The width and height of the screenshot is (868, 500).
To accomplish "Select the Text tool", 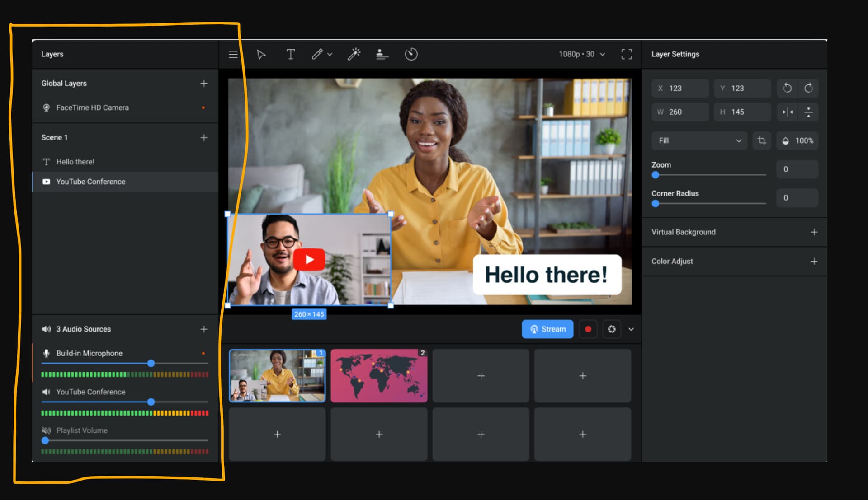I will tap(291, 55).
